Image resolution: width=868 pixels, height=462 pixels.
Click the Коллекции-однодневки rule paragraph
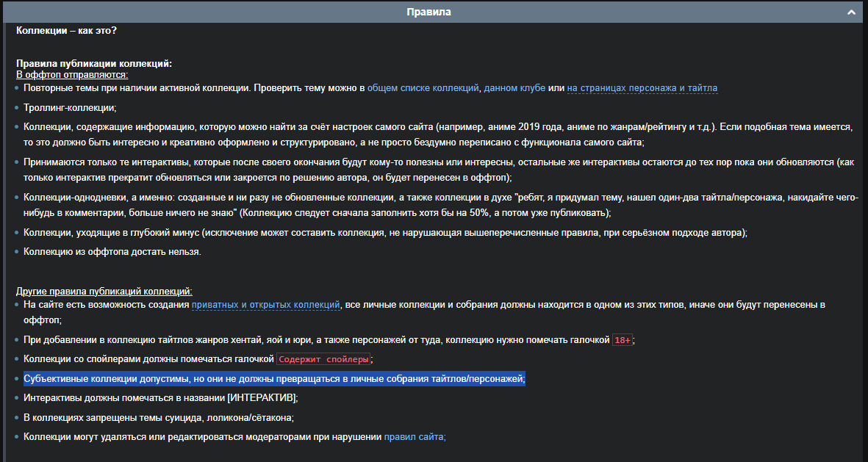point(440,206)
